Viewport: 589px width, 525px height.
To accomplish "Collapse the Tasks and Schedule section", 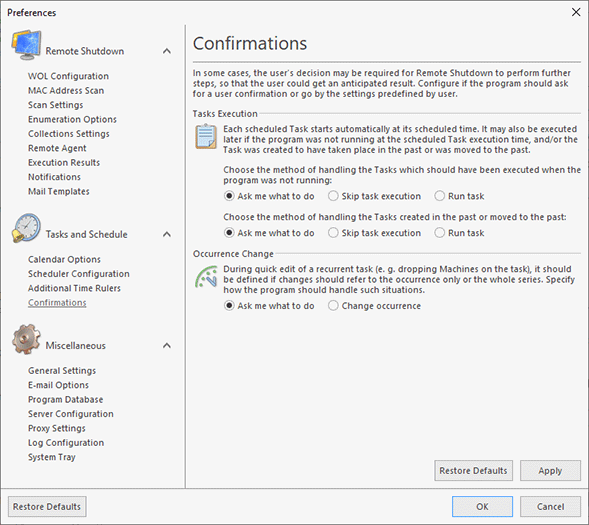I will [x=167, y=234].
